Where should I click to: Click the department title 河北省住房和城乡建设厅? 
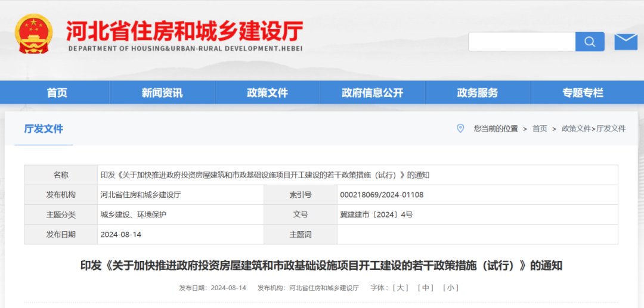click(184, 31)
